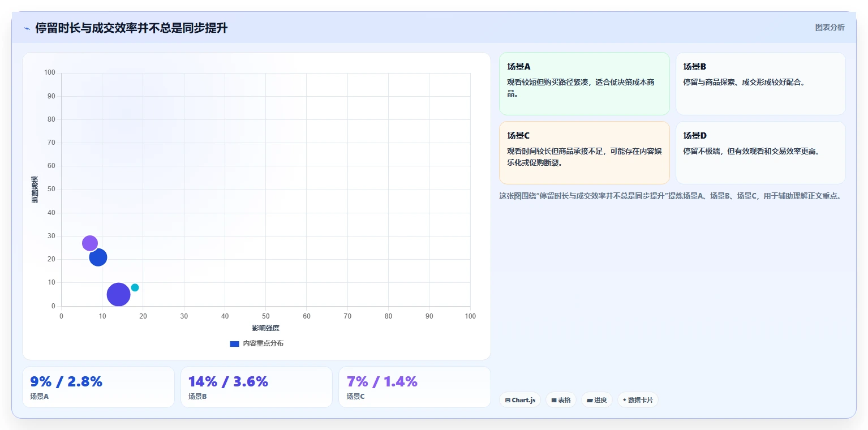The width and height of the screenshot is (868, 430).
Task: Select the large indigo bubble near bottom
Action: pyautogui.click(x=118, y=294)
